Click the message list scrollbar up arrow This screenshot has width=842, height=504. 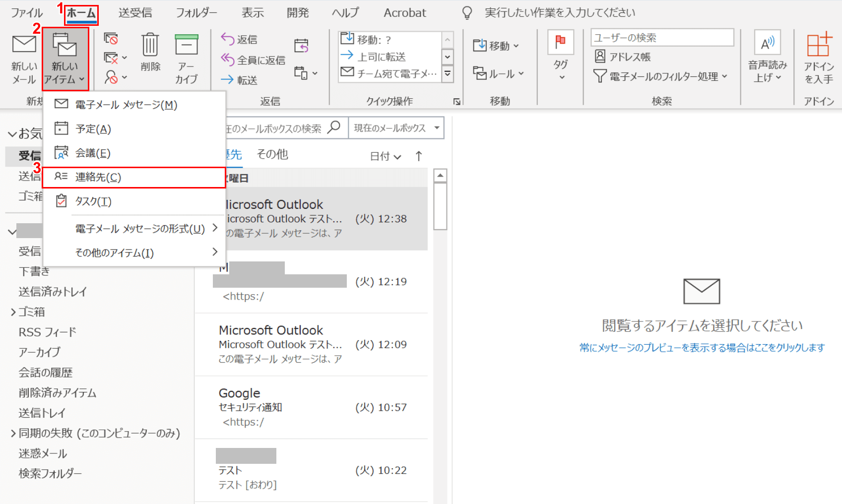(440, 176)
